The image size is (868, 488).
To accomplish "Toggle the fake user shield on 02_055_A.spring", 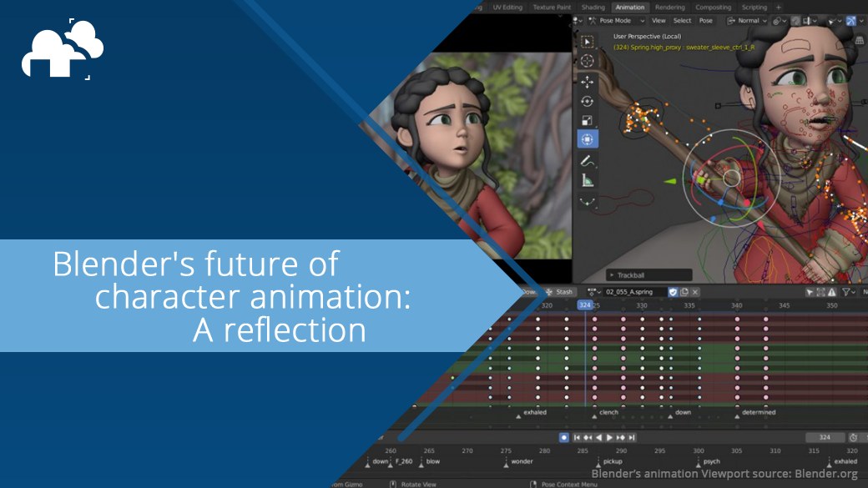I will [x=673, y=292].
